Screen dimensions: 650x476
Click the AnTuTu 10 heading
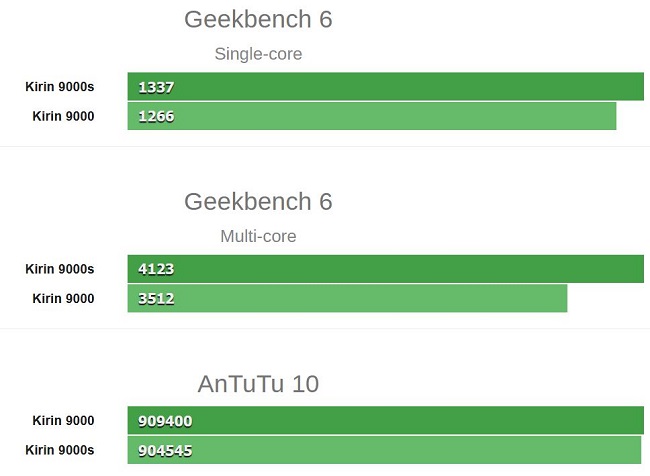(258, 384)
